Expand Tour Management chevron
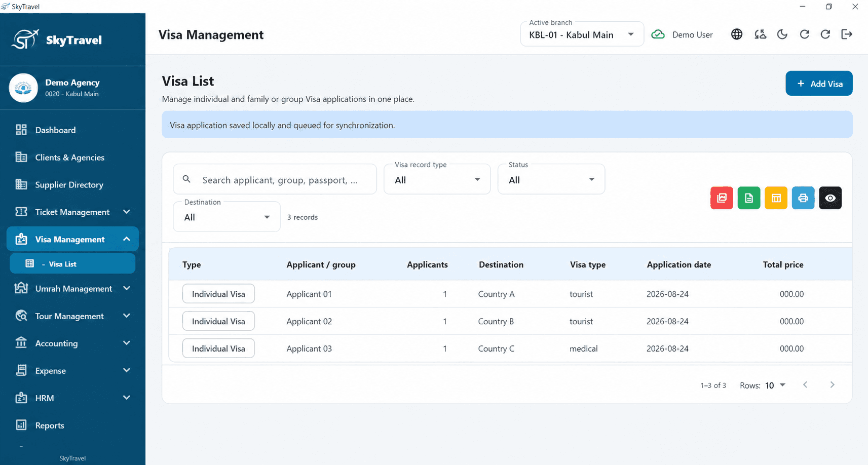This screenshot has width=868, height=465. (x=127, y=316)
